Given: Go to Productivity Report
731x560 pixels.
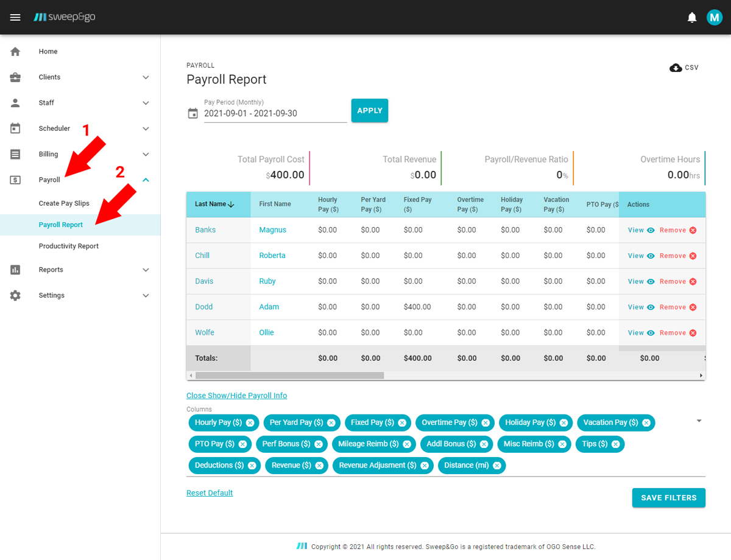Looking at the screenshot, I should 68,246.
